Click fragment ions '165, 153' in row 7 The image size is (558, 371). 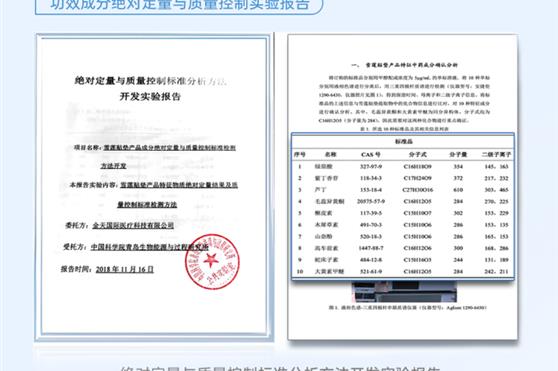point(496,237)
